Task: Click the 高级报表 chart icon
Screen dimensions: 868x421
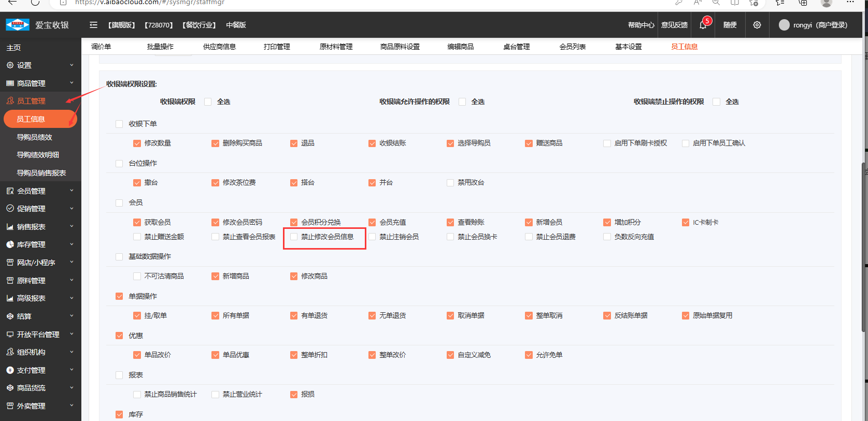Action: [10, 298]
